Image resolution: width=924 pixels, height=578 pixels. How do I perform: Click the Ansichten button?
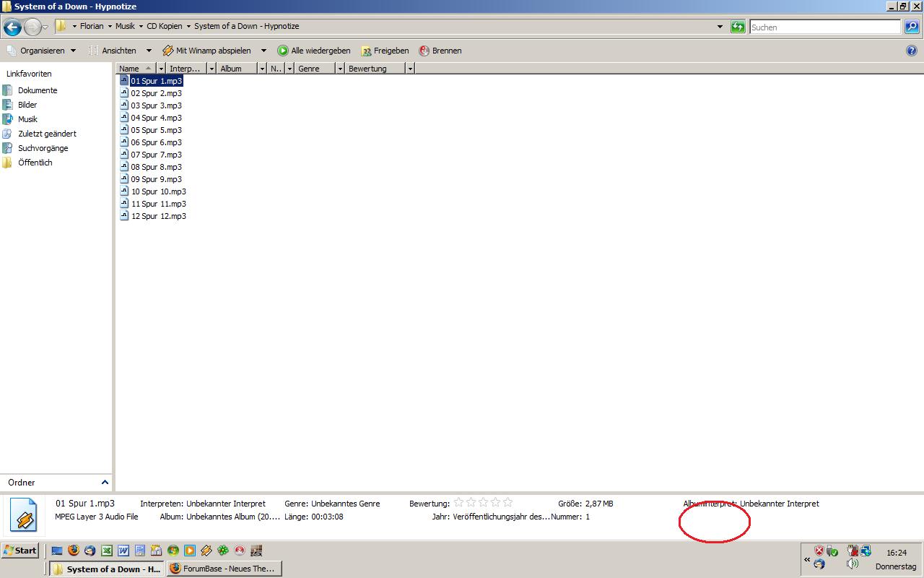point(113,51)
